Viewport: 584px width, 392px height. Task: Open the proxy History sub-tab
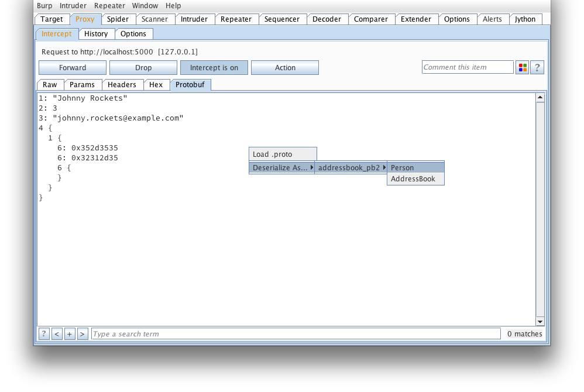point(96,34)
